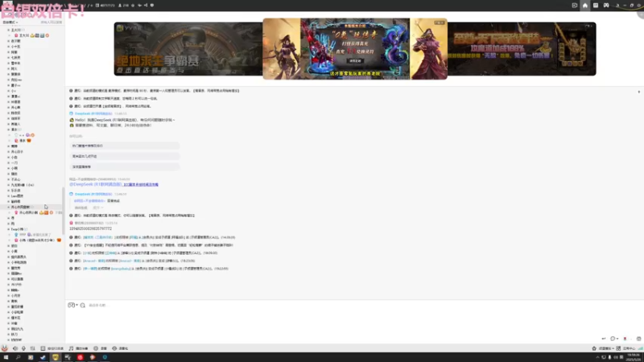Viewport: 644px width, 362px height.
Task: Click the highlighted channel row under cursor
Action: click(31, 207)
